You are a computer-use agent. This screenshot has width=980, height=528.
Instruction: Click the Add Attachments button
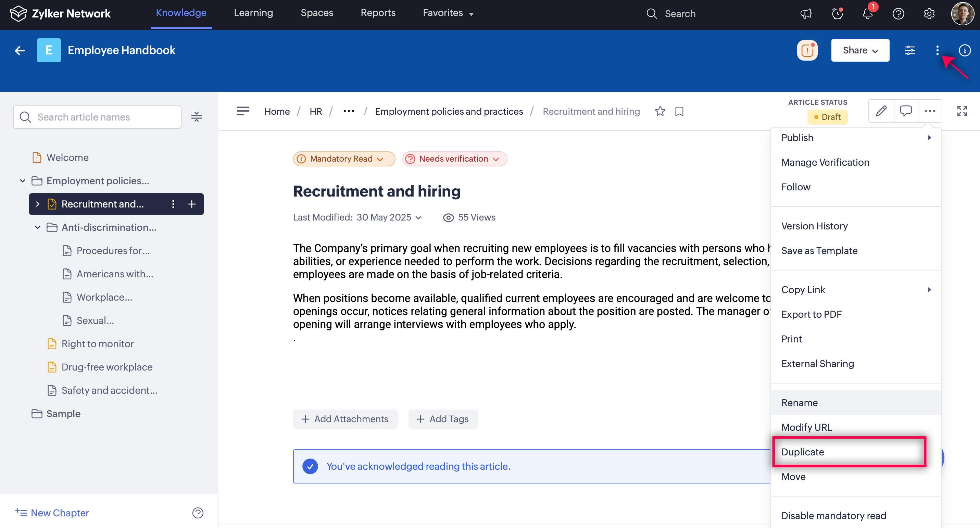point(345,419)
